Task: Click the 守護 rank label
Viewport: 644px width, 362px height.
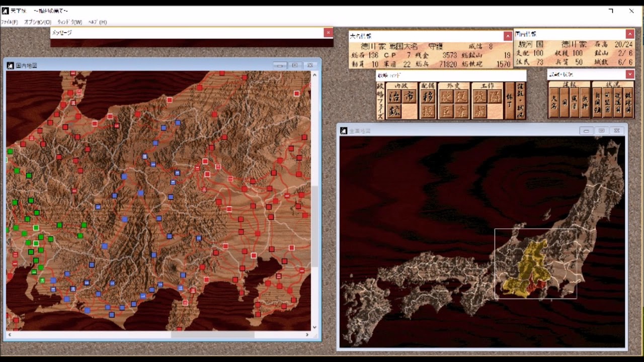Action: [x=436, y=46]
